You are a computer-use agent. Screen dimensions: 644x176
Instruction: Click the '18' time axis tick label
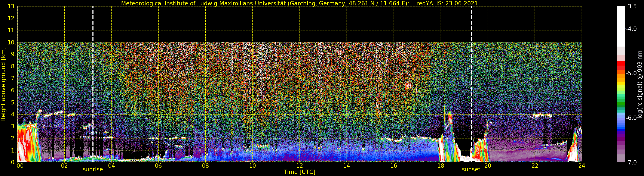[441, 166]
